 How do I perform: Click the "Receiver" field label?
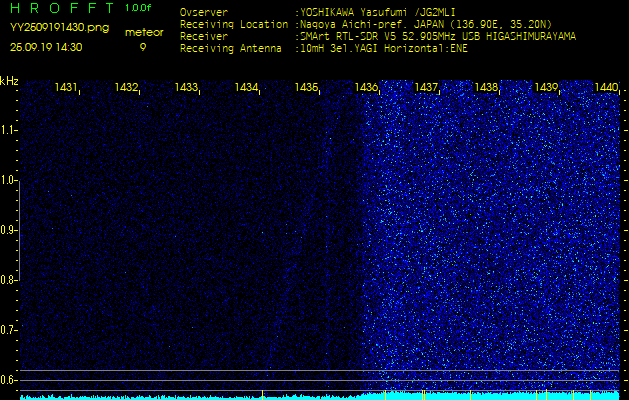tap(204, 37)
